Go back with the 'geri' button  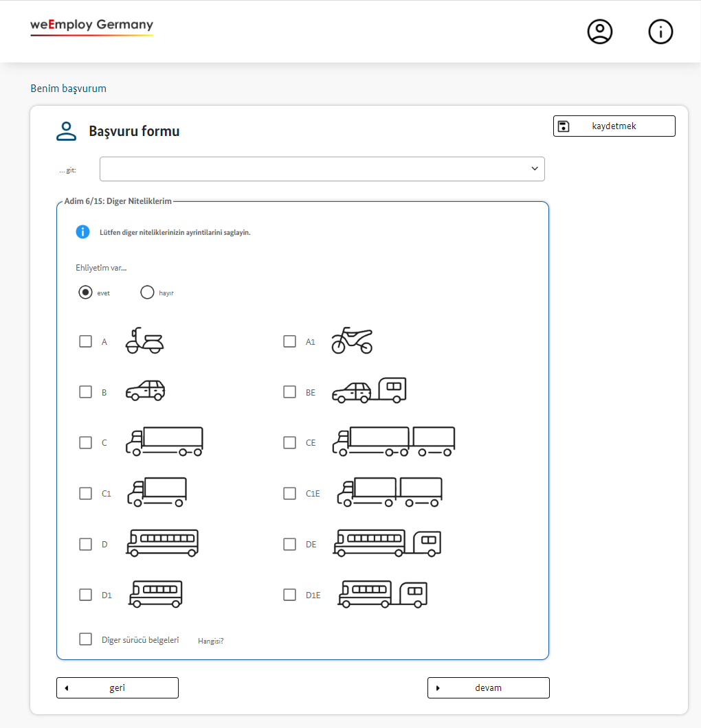(118, 687)
